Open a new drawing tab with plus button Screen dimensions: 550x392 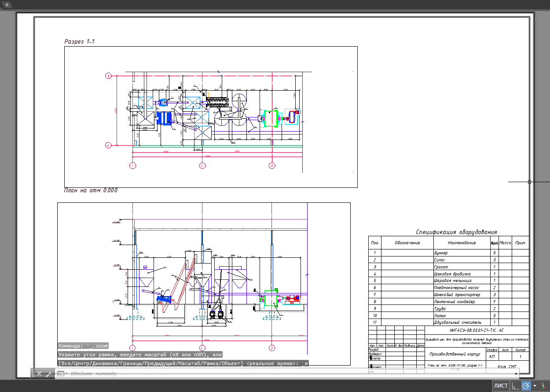click(x=7, y=4)
